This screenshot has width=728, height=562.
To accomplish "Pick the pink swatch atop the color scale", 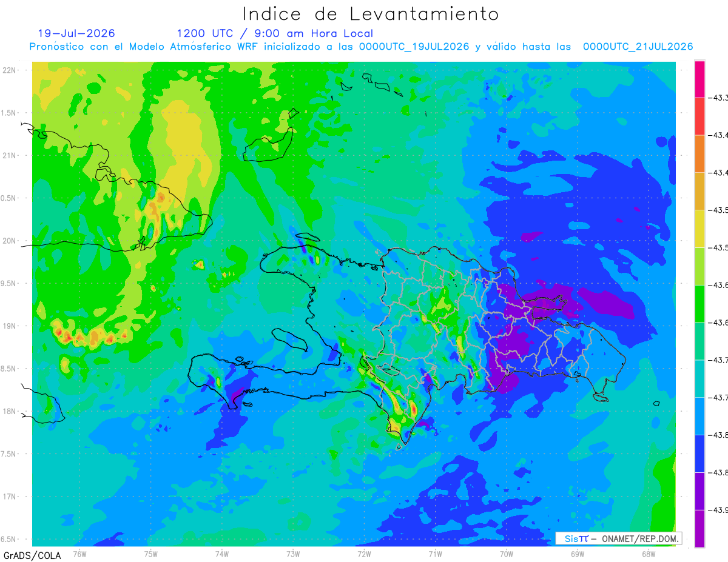I will point(699,79).
